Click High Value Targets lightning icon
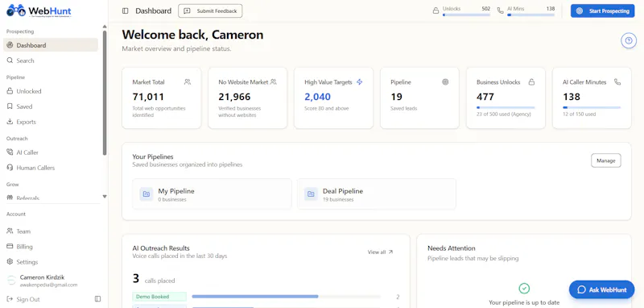 click(x=359, y=81)
